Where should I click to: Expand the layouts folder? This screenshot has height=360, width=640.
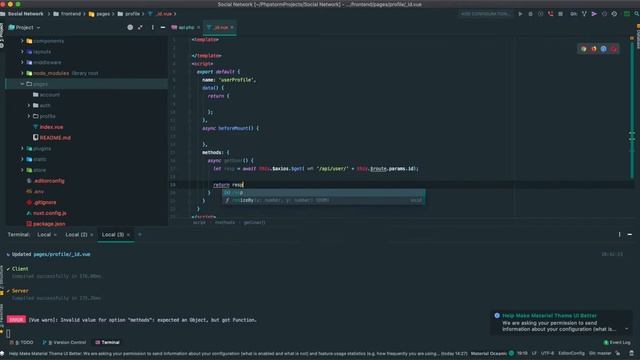tap(22, 52)
